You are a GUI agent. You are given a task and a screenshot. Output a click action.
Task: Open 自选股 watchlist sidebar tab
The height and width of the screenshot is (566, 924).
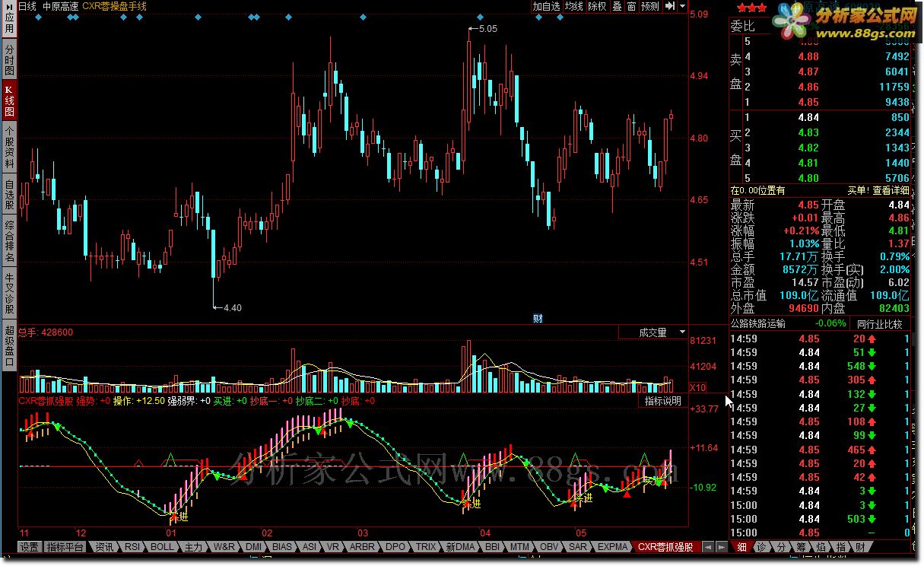(x=9, y=194)
